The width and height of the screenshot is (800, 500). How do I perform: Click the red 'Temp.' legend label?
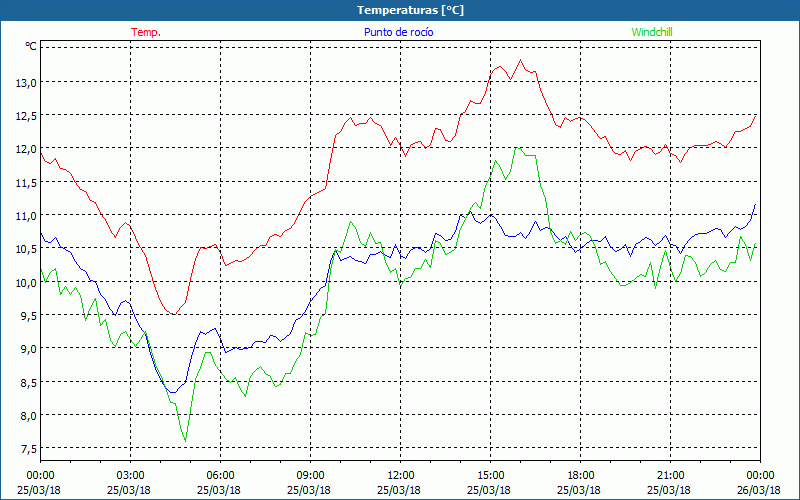click(146, 32)
